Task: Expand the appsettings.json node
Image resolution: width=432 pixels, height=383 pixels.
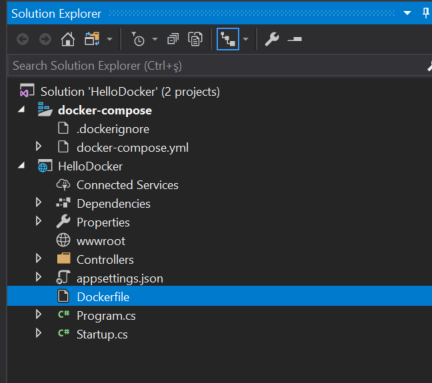Action: [x=38, y=277]
